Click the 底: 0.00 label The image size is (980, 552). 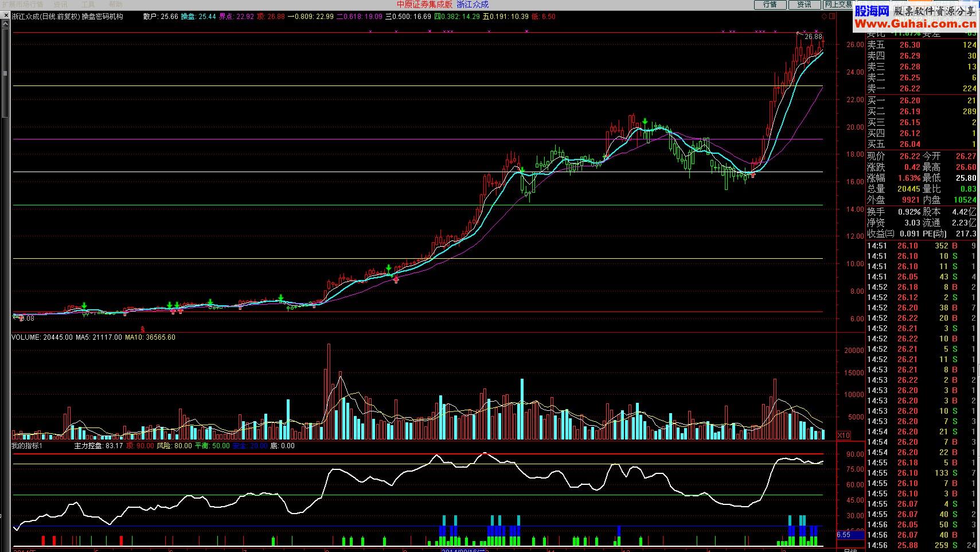[x=283, y=446]
